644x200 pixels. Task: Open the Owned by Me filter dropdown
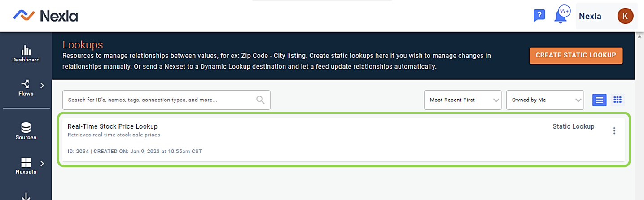pos(545,100)
